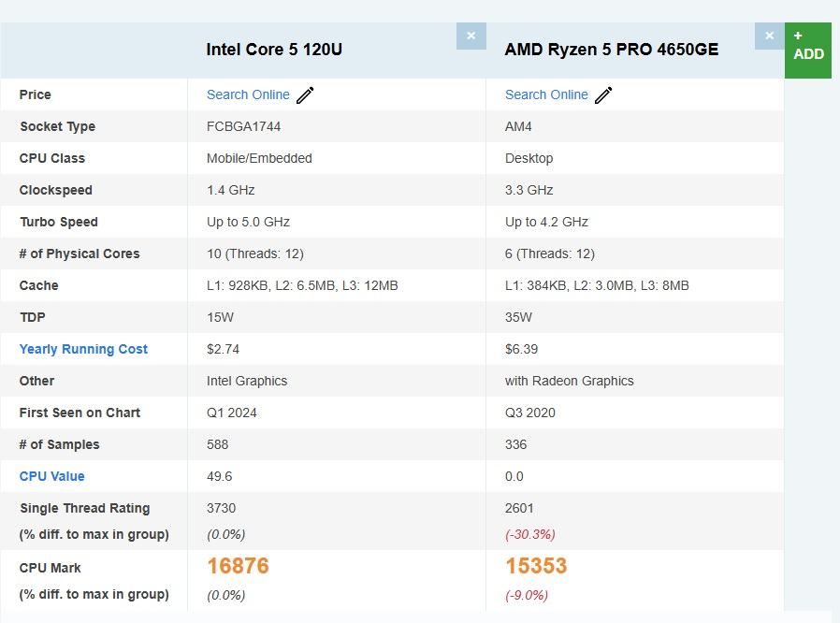Click the Intel Single Thread Rating 3730
The image size is (840, 623).
click(x=221, y=508)
